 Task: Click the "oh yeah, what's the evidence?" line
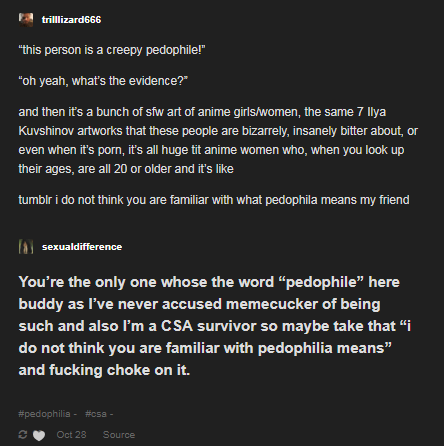103,81
